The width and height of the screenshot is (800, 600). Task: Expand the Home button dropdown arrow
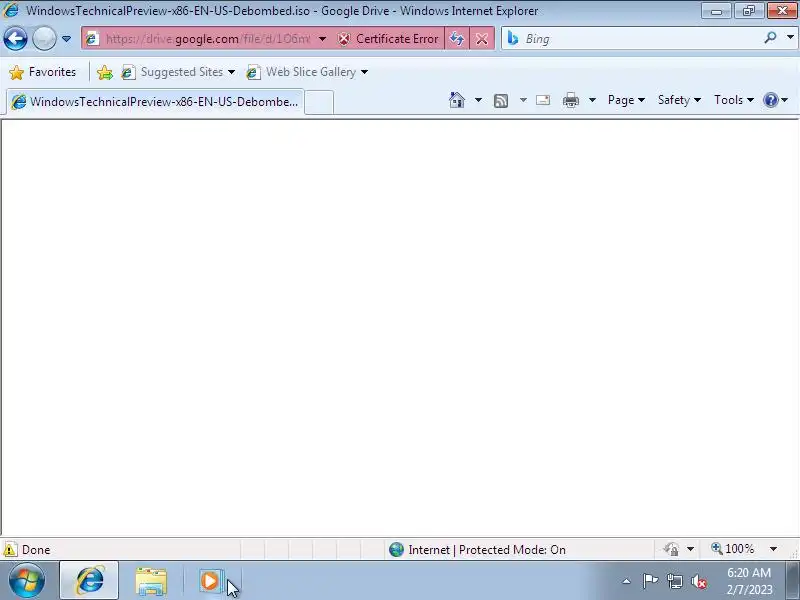pos(478,100)
